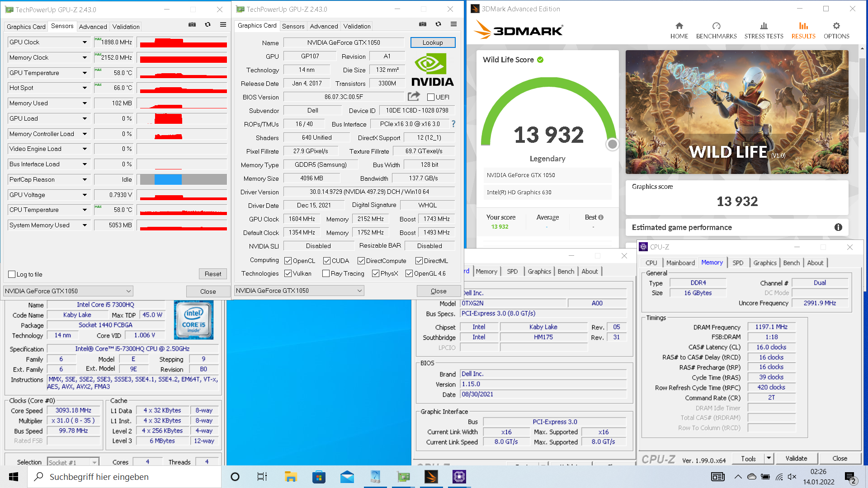Expand Memory Clock sensor dropdown

[x=85, y=57]
